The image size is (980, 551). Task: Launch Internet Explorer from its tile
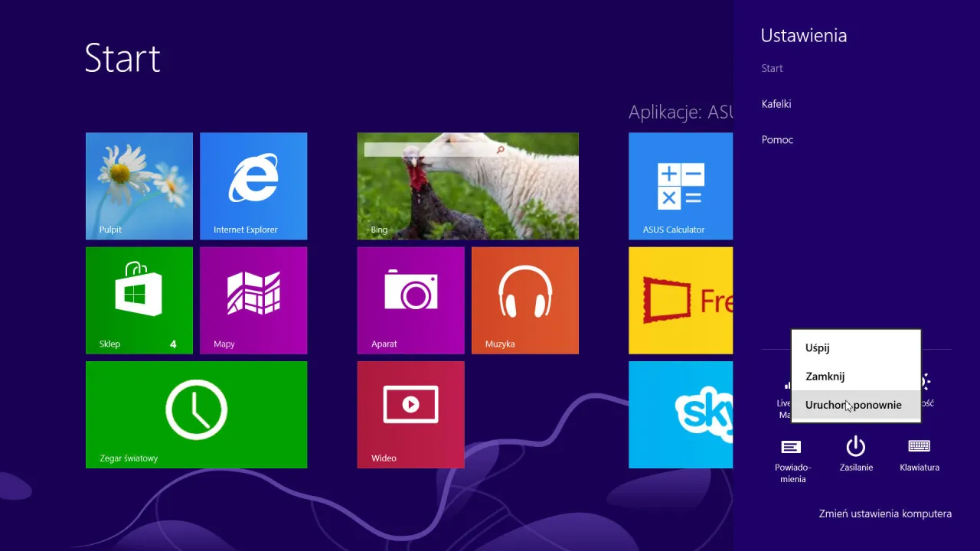coord(253,185)
